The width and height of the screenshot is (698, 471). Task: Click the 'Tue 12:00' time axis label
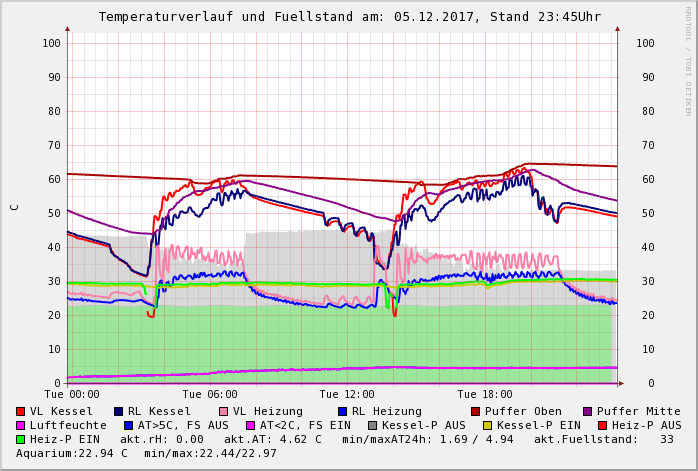tap(347, 395)
